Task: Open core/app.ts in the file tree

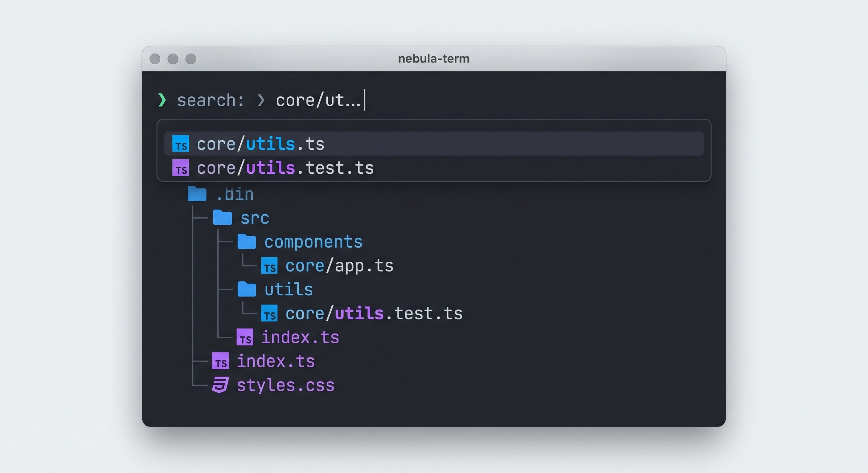Action: (x=339, y=266)
